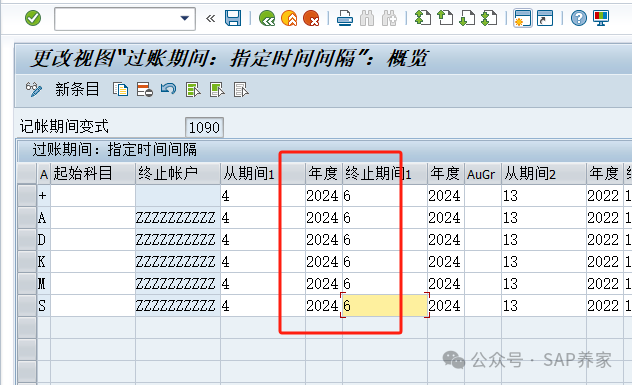Viewport: 632px width, 385px height.
Task: Click the Select All icon
Action: (x=193, y=89)
